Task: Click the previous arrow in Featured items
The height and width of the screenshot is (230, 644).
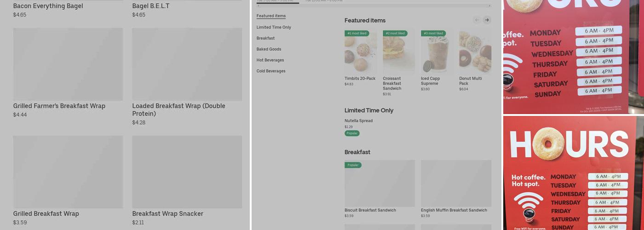Action: pos(477,20)
